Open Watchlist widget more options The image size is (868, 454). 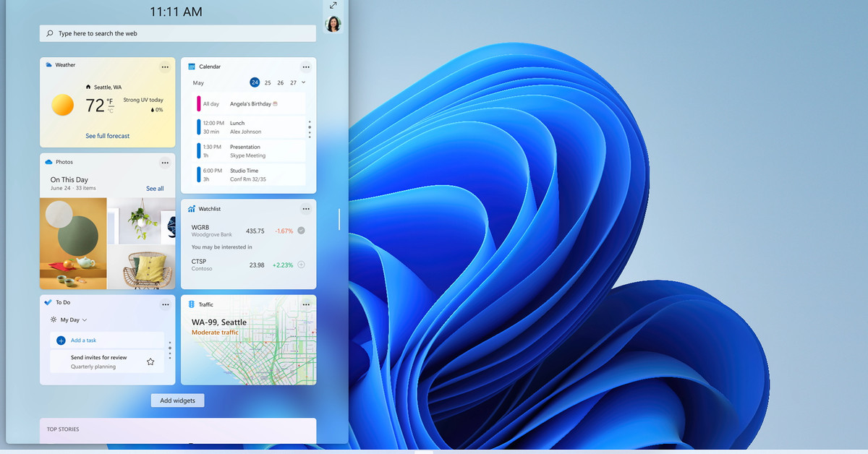pos(306,209)
